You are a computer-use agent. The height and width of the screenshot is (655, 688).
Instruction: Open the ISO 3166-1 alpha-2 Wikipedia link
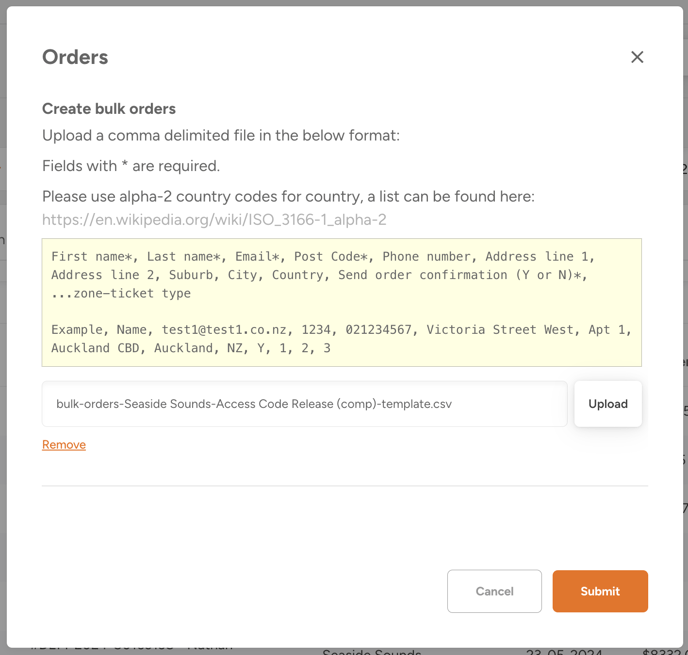214,220
